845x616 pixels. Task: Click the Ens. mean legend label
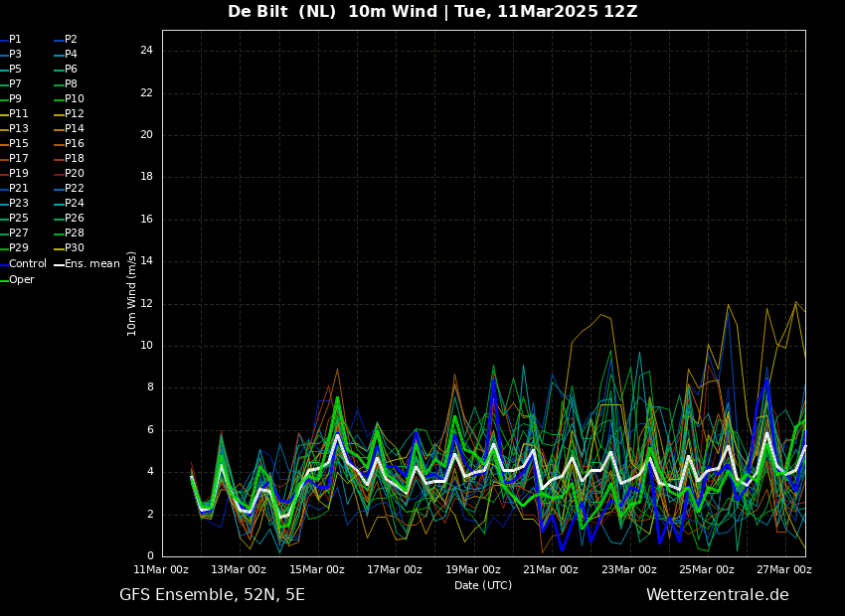click(x=86, y=264)
